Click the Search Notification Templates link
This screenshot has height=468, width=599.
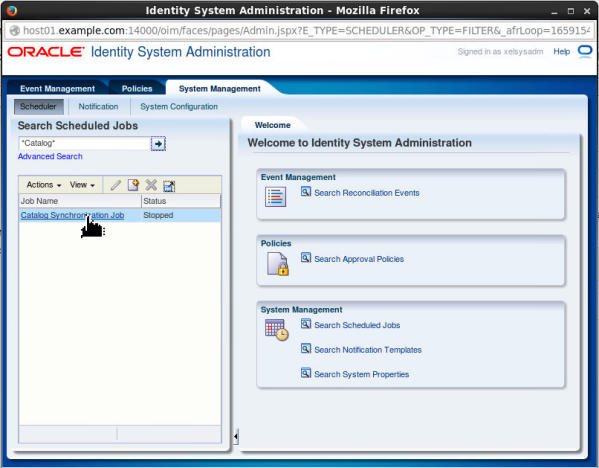coord(367,350)
